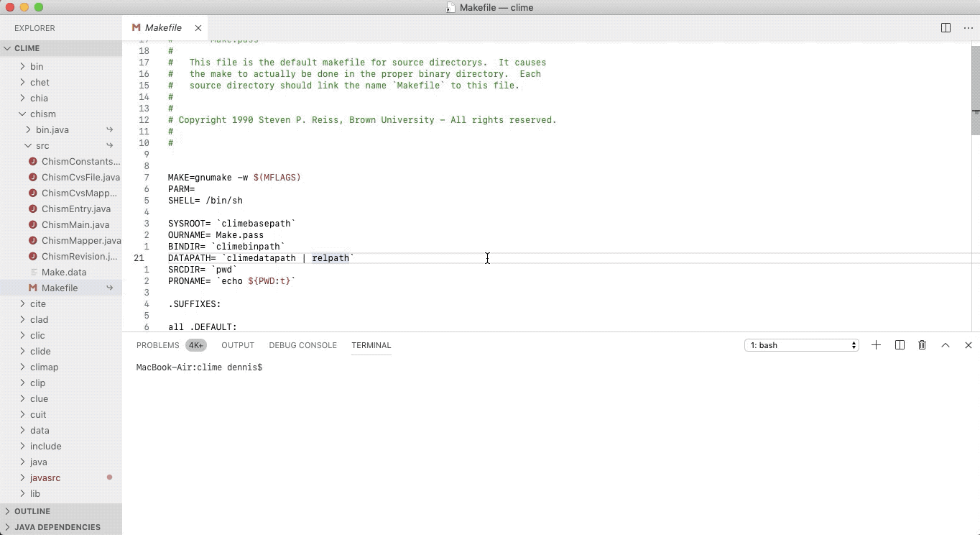Click the .SUFFIXES: line in editor

pos(195,304)
